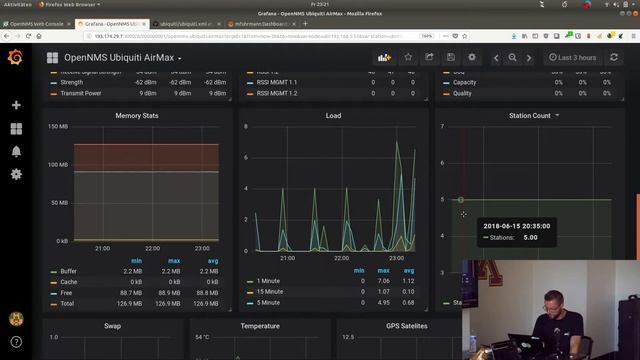Open the Dashboards icon in the sidebar
Viewport: 640px width, 360px height.
tap(16, 129)
